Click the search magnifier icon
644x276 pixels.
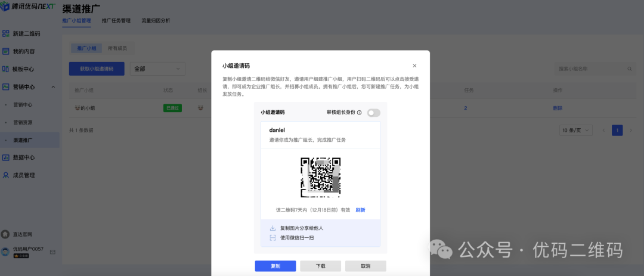[x=630, y=69]
